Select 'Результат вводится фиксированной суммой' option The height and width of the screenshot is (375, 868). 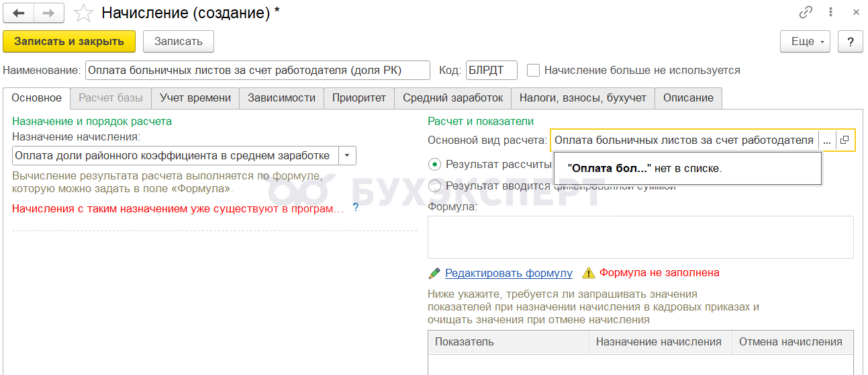point(435,186)
